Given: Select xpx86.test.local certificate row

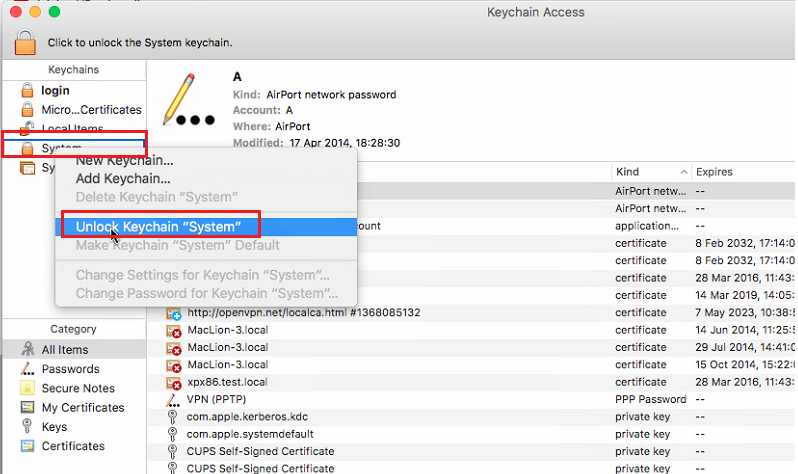Looking at the screenshot, I should click(471, 382).
